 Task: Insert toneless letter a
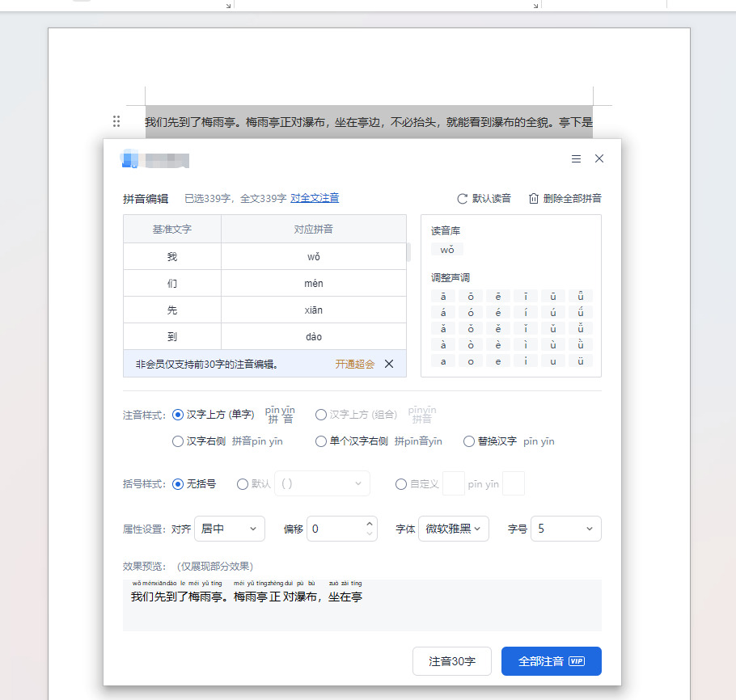(443, 361)
